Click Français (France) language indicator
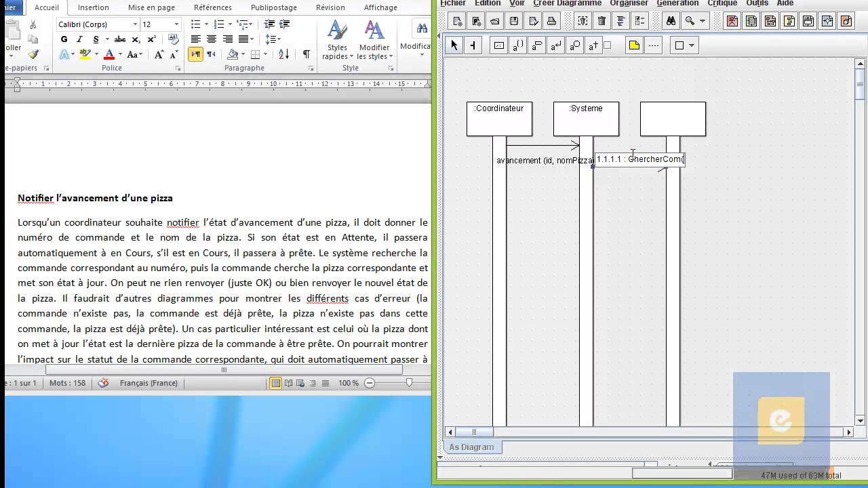This screenshot has height=488, width=868. tap(149, 383)
